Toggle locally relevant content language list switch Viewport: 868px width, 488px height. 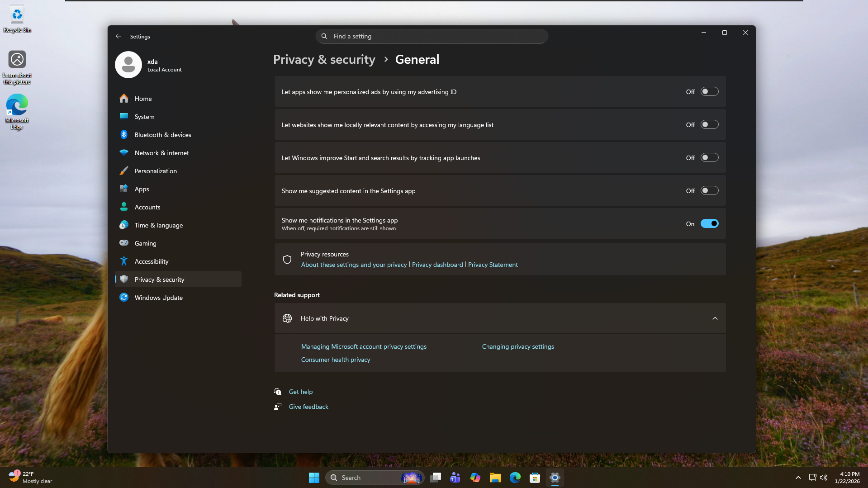(x=709, y=125)
